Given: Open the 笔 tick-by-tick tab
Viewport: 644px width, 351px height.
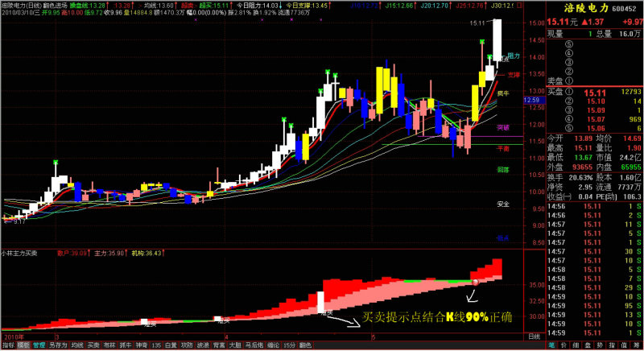Looking at the screenshot, I should point(551,345).
